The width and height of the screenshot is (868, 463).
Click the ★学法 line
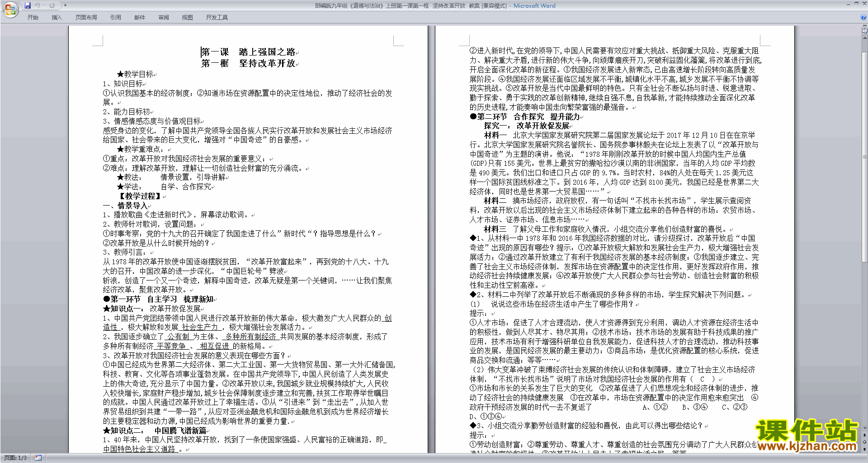coord(164,187)
